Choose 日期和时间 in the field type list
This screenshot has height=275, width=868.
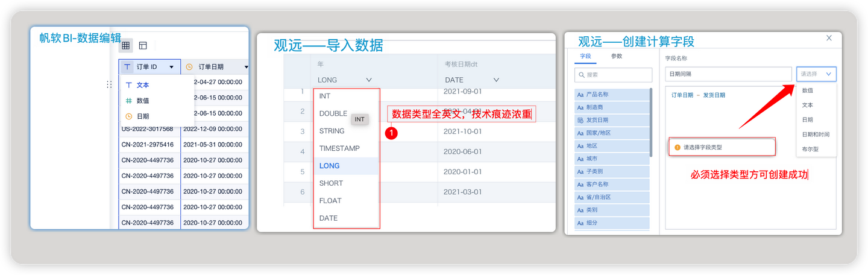(816, 134)
